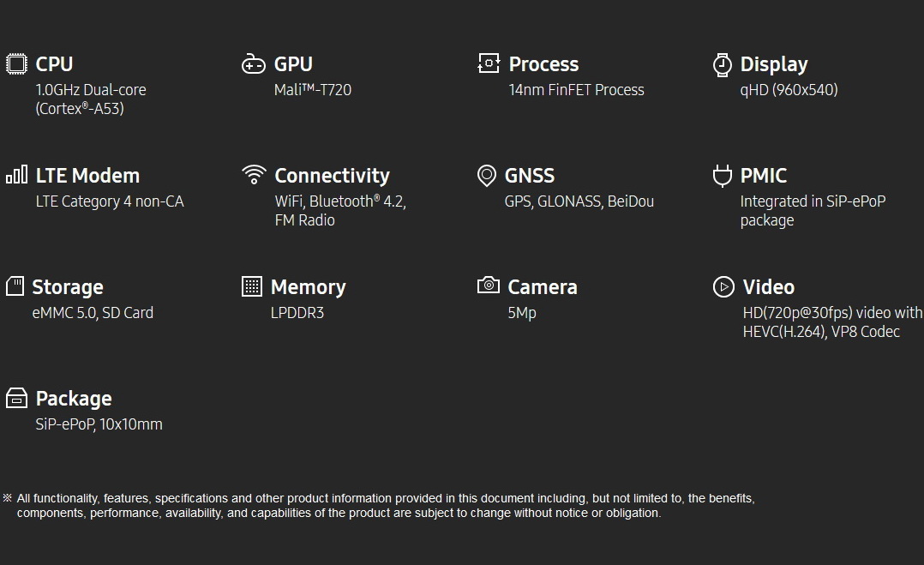Click the "qHD (960x540)" display spec
The image size is (924, 565).
789,90
